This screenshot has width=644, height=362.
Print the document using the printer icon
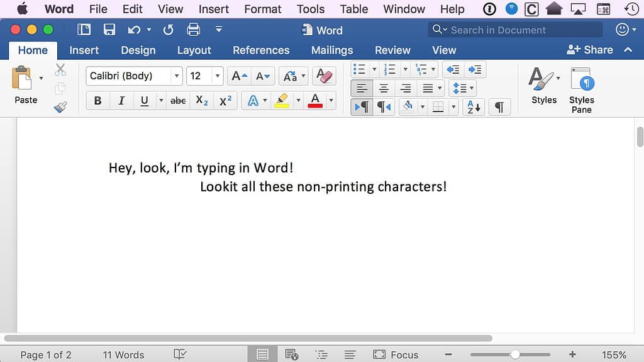point(193,30)
